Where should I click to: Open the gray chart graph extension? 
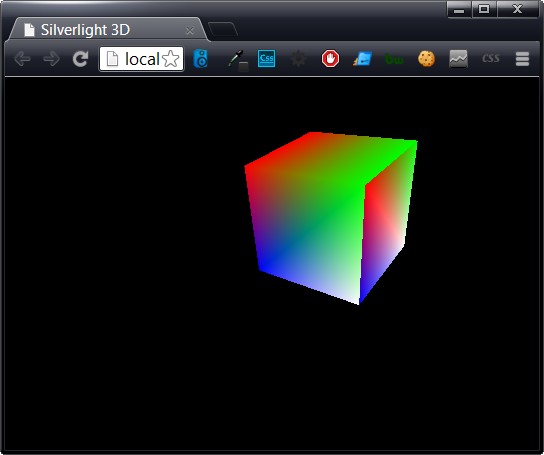(459, 59)
